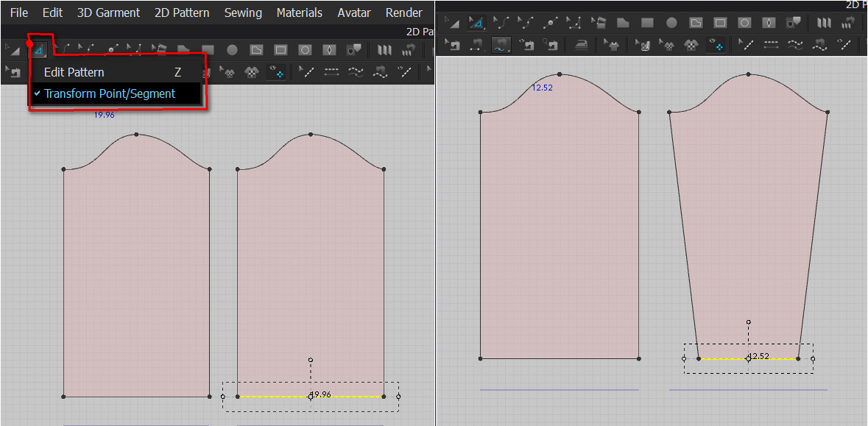Click Edit Sewing tool in right toolbar

453,45
